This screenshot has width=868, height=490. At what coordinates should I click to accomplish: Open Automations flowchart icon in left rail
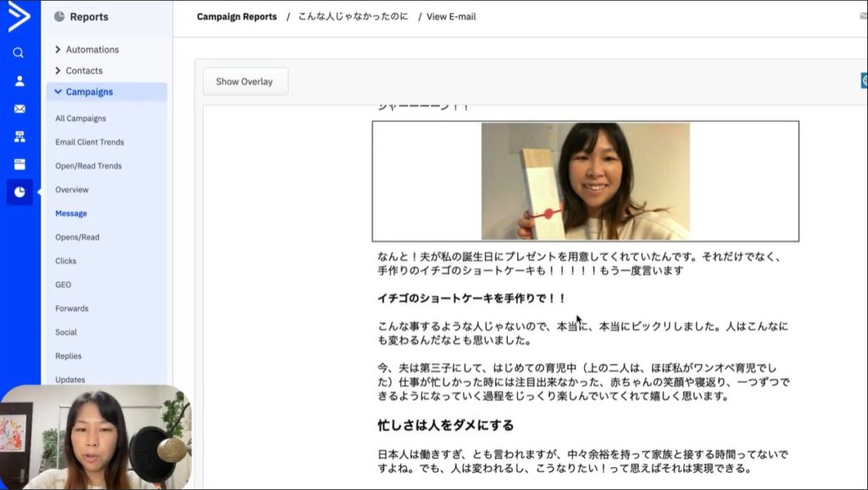point(19,136)
